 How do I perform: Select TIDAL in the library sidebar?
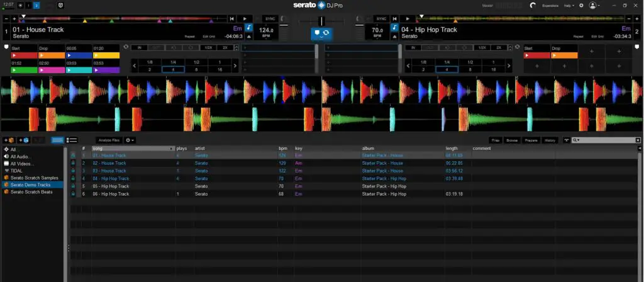click(17, 171)
